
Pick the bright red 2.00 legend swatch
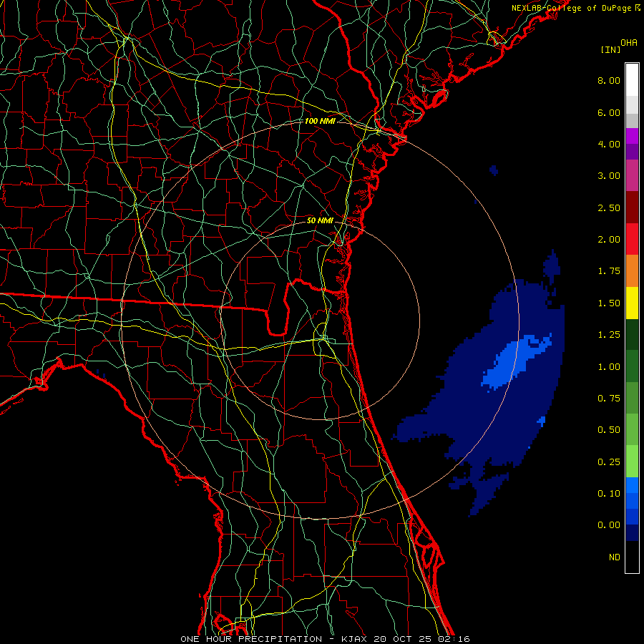click(632, 239)
